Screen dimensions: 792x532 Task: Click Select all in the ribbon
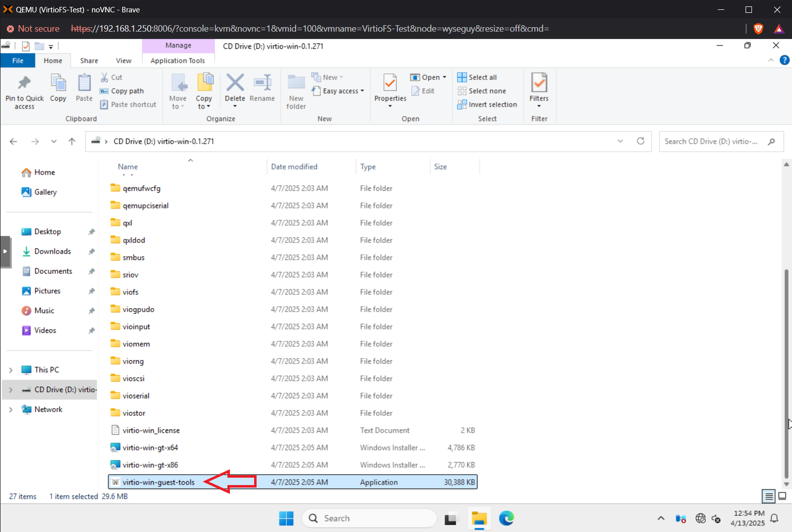478,77
